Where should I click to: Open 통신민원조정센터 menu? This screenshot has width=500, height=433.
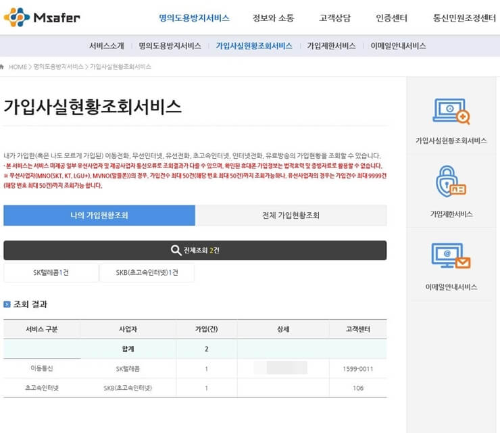click(464, 18)
